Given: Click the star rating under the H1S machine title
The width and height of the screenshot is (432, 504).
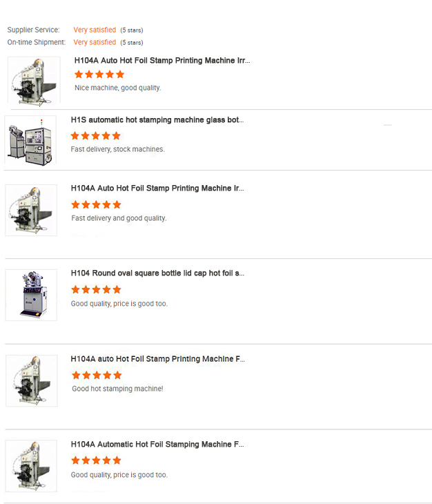Looking at the screenshot, I should coord(96,136).
